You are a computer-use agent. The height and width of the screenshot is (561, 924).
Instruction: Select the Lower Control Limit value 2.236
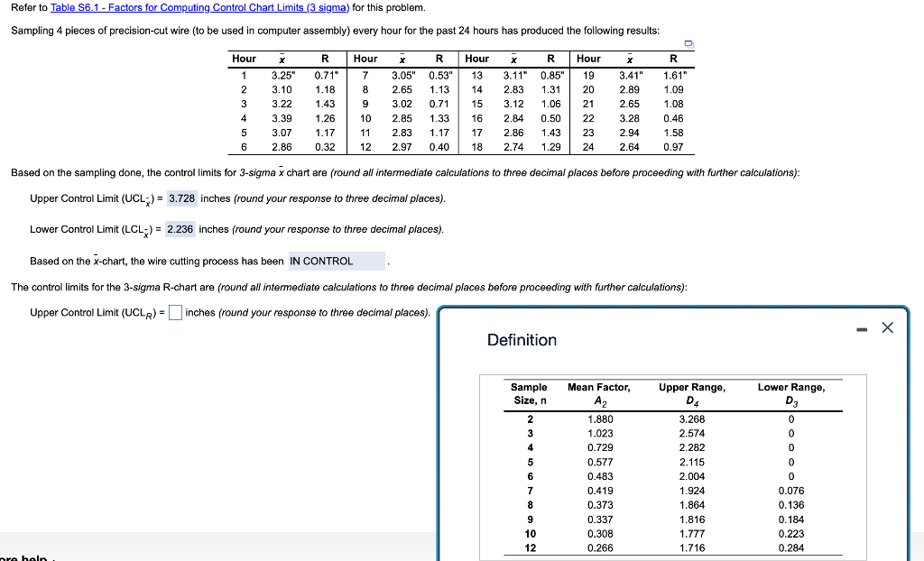(x=180, y=228)
